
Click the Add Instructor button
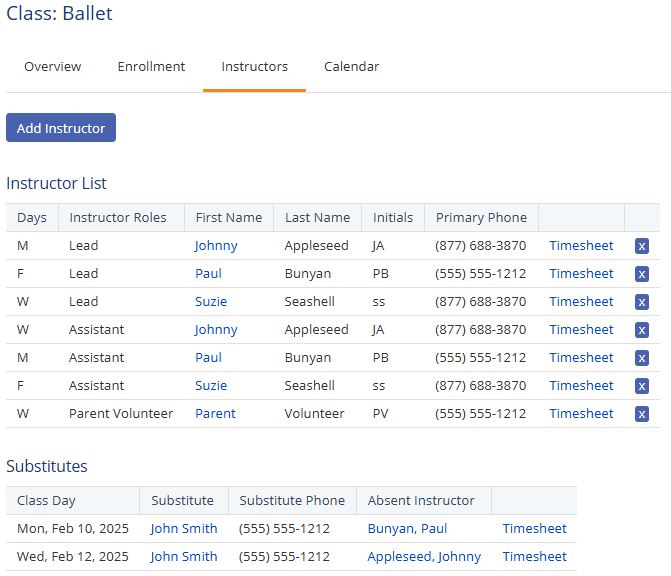[x=61, y=128]
